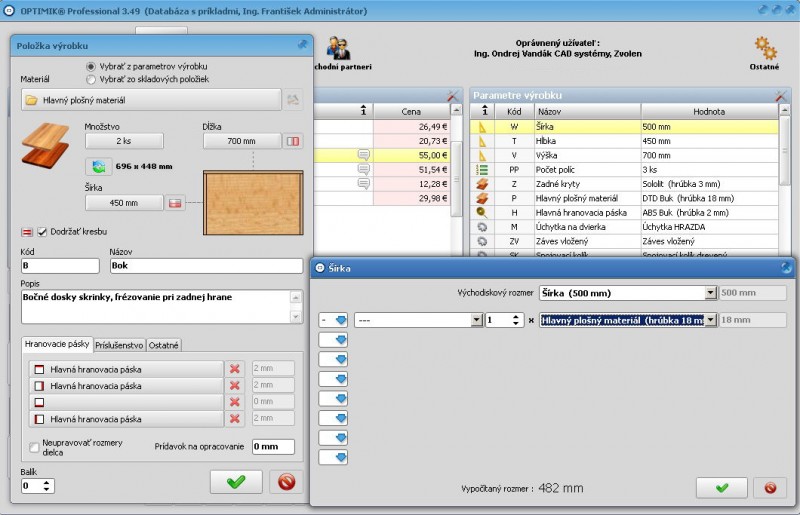The width and height of the screenshot is (800, 515).
Task: Switch to the Hranovacie pásky tab
Action: click(57, 344)
